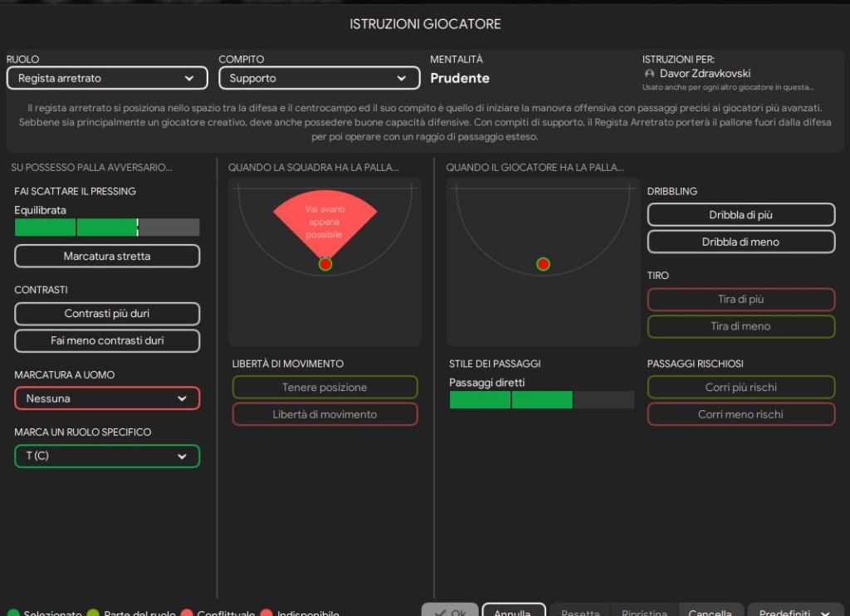
Task: Click the red 'Conflittuale' legend dot
Action: tap(187, 614)
